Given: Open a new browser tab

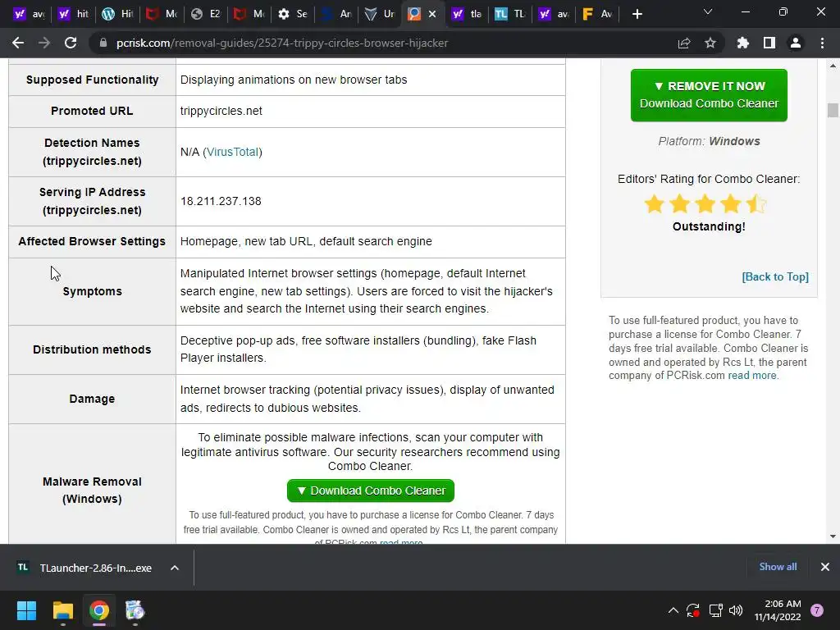Looking at the screenshot, I should coord(637,14).
